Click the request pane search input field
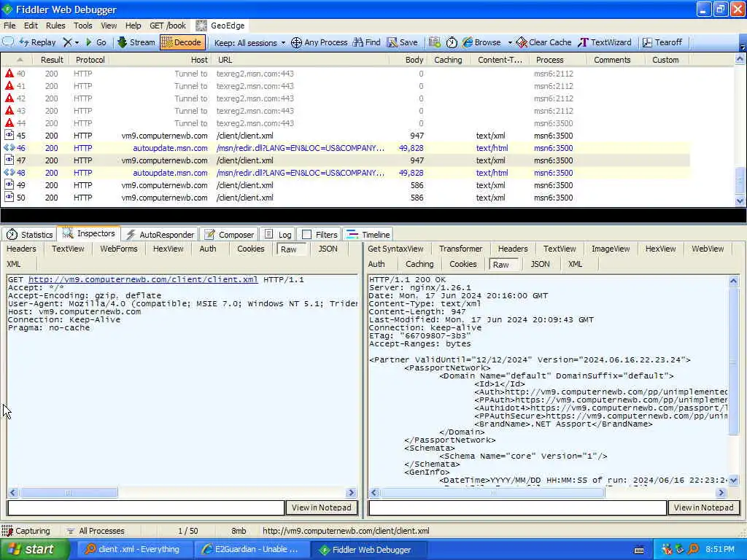 [146, 507]
